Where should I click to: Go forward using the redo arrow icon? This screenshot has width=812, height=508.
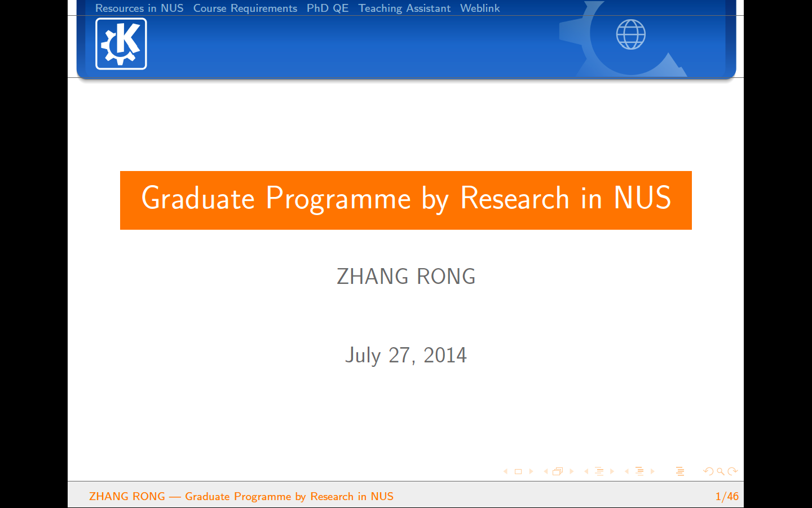[x=732, y=471]
